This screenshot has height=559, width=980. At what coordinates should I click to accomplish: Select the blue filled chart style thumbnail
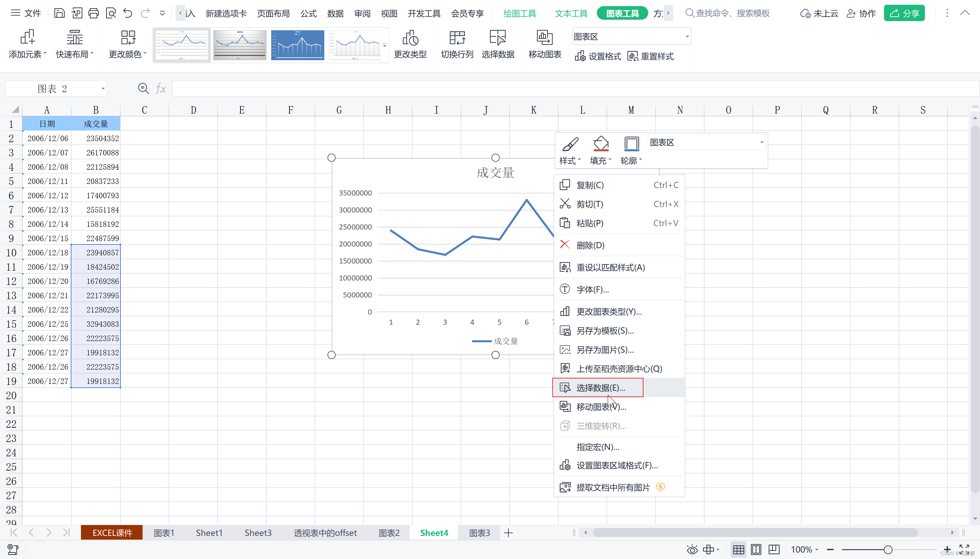(297, 45)
